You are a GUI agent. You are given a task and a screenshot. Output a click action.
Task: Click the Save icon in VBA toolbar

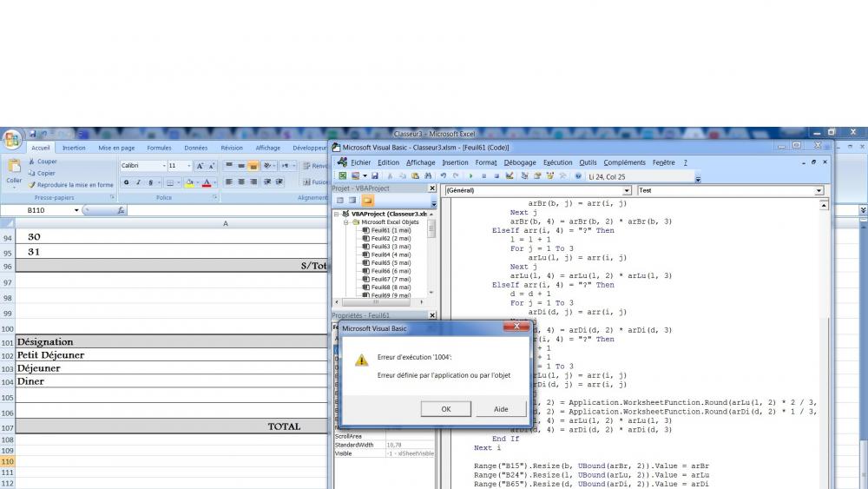(x=375, y=176)
